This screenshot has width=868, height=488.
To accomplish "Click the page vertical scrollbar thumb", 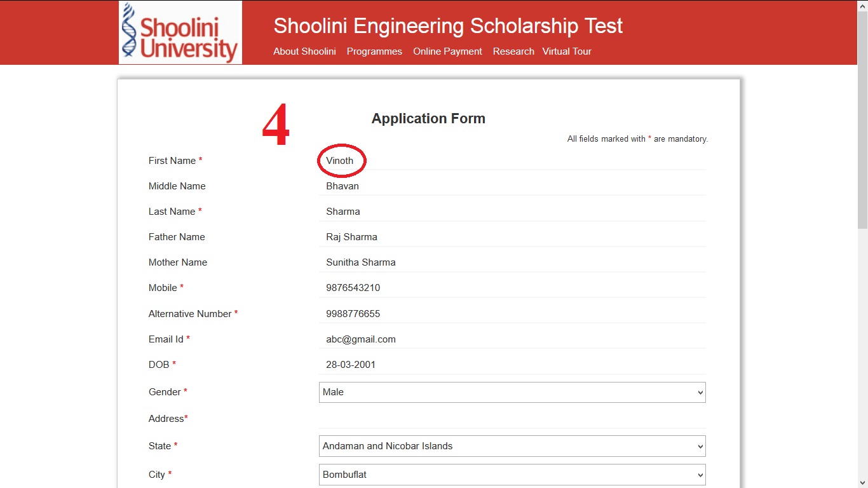I will coord(862,119).
